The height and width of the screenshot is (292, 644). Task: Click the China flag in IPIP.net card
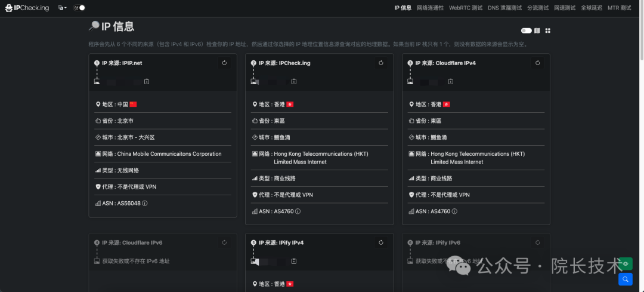pos(133,104)
